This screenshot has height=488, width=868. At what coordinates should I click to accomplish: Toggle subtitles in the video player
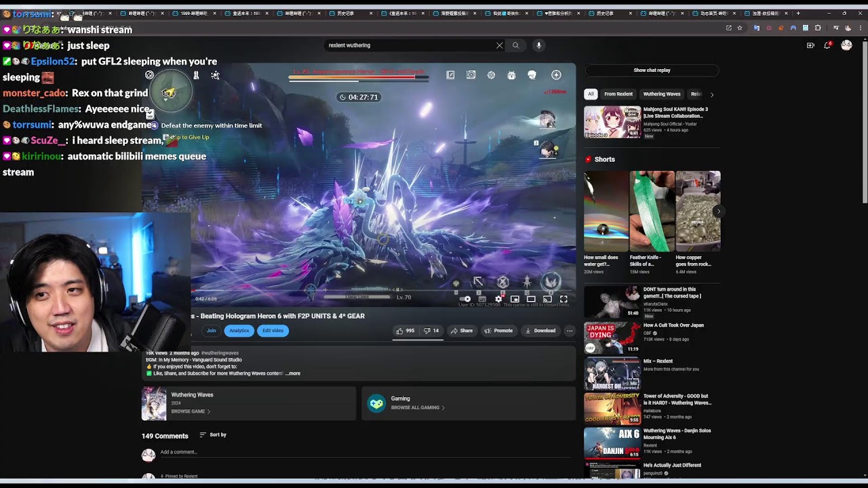482,299
